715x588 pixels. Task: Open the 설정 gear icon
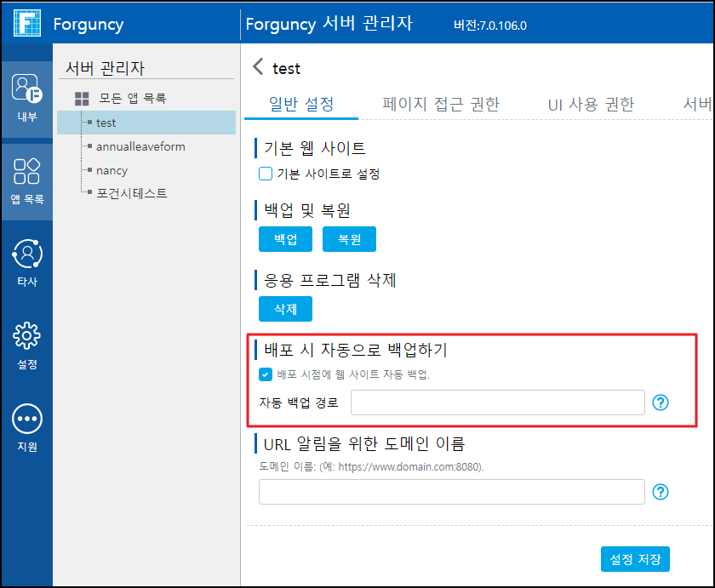pos(27,337)
